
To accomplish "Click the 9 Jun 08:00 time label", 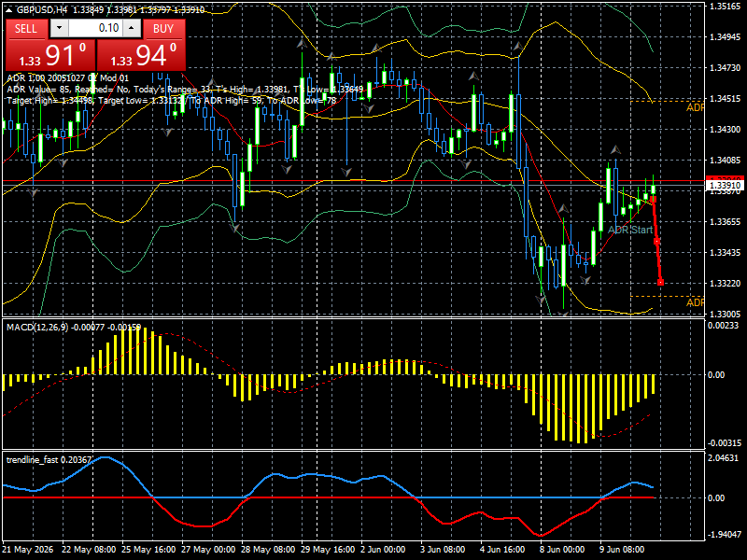I will pyautogui.click(x=622, y=549).
